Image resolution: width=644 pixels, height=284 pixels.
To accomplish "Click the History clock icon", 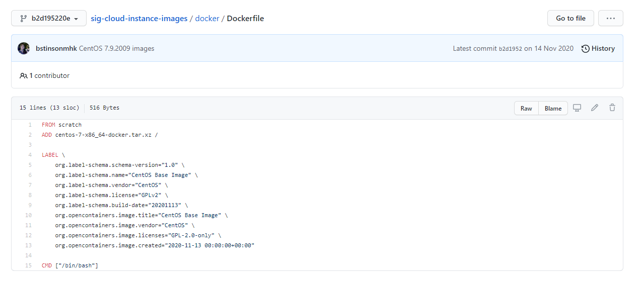I will [585, 49].
